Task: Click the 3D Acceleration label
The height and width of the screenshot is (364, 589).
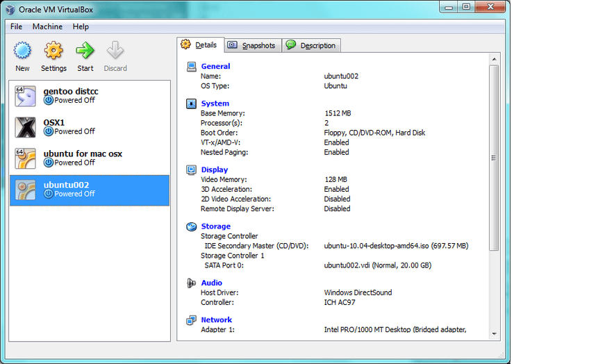Action: pos(226,190)
